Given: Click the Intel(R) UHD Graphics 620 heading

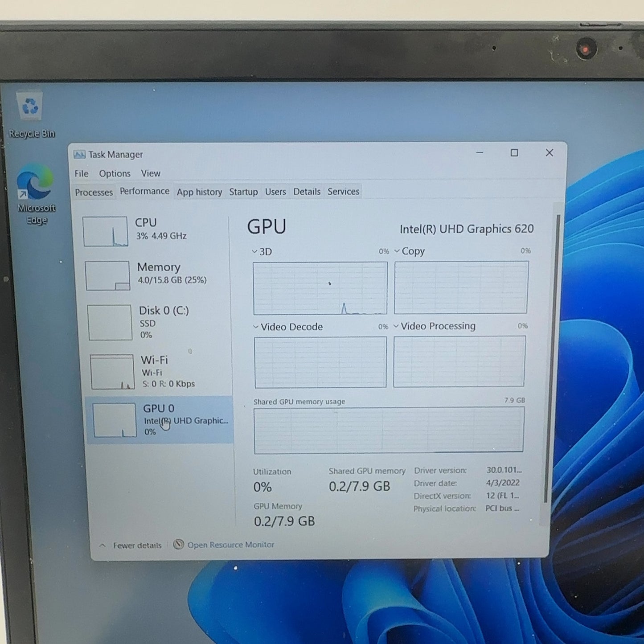Looking at the screenshot, I should (467, 229).
